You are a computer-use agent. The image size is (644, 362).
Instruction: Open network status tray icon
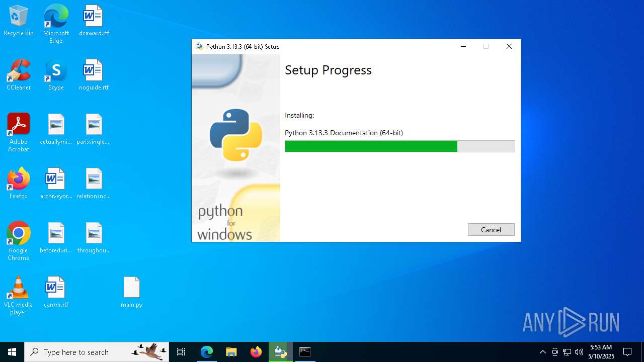coord(567,352)
